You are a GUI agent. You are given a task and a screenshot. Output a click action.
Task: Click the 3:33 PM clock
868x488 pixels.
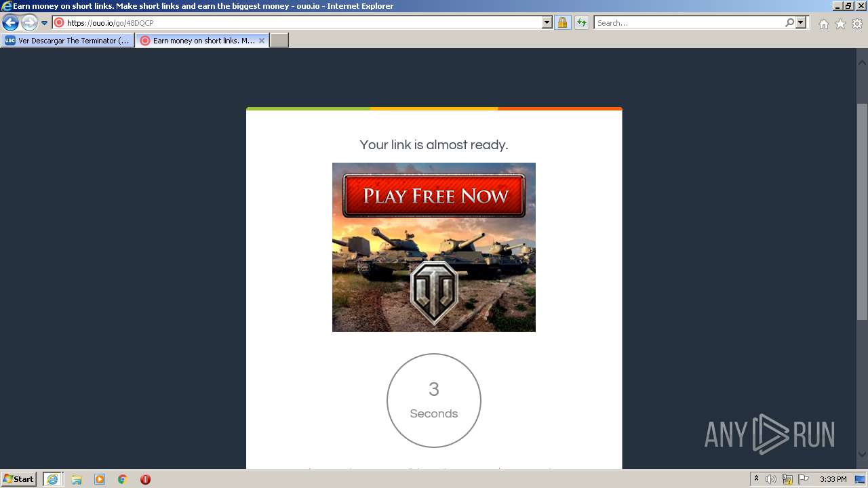833,479
